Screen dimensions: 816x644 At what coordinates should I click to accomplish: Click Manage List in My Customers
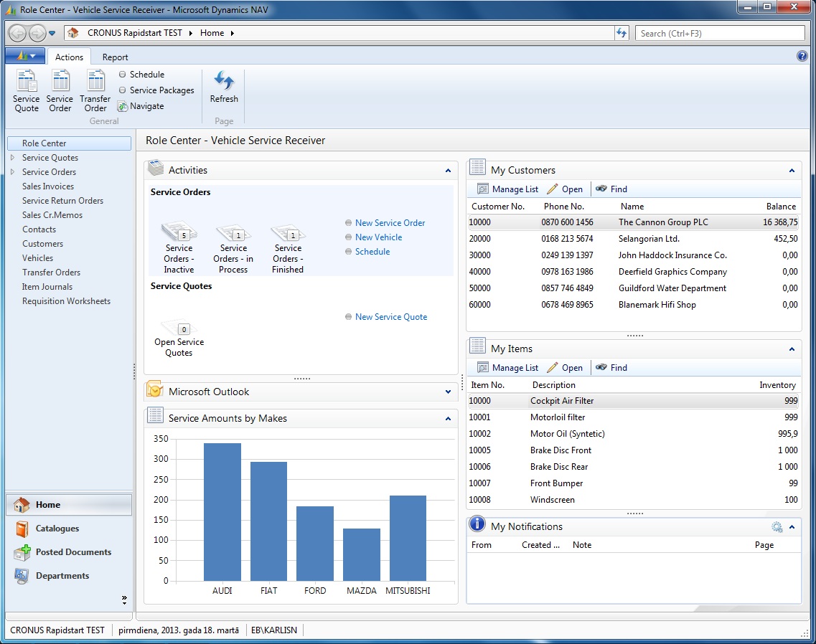[508, 189]
